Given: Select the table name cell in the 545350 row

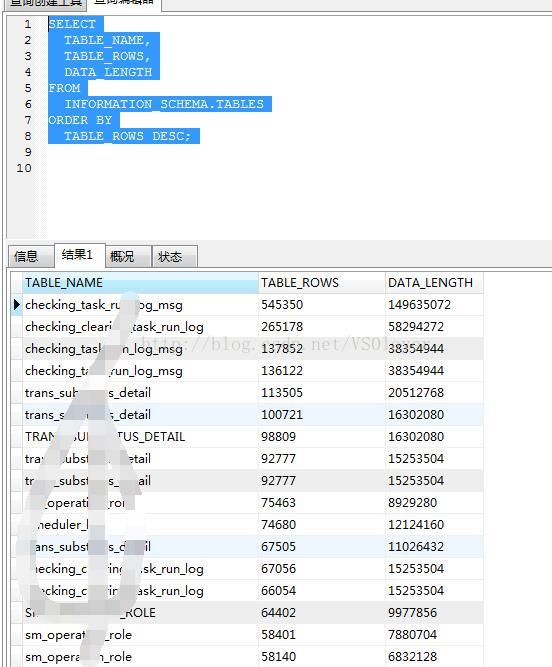Looking at the screenshot, I should (140, 305).
